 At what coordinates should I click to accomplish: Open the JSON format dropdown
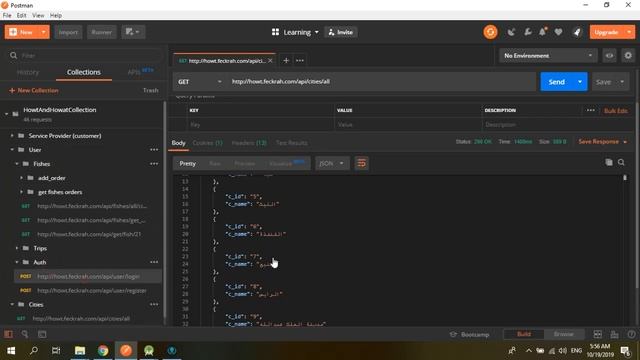pos(332,163)
